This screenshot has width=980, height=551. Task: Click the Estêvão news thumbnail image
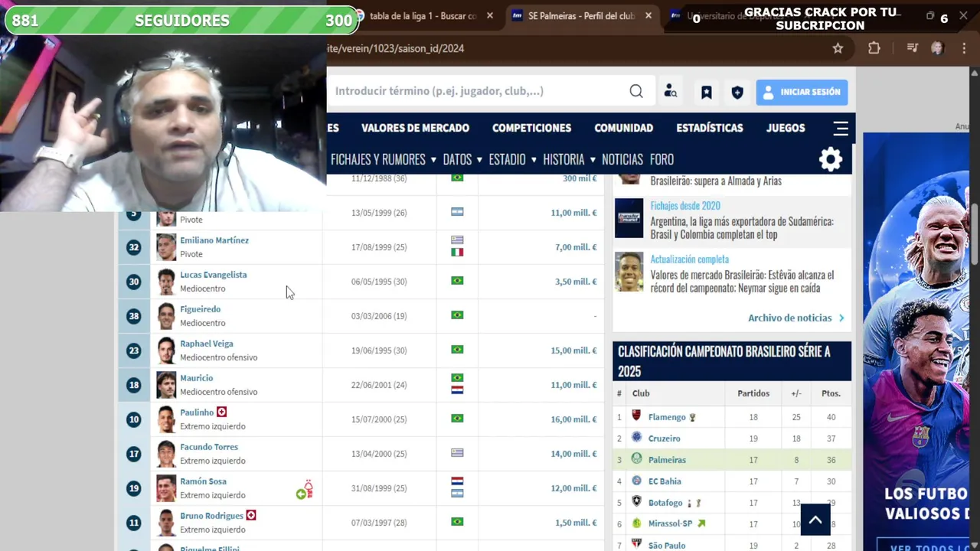629,272
